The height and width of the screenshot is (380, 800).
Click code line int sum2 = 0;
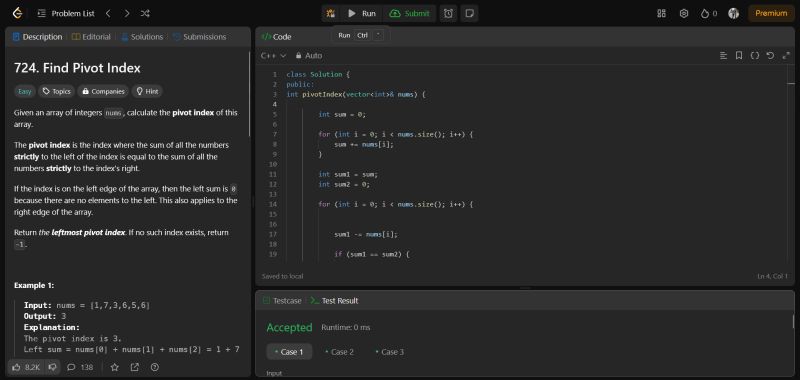click(x=344, y=184)
